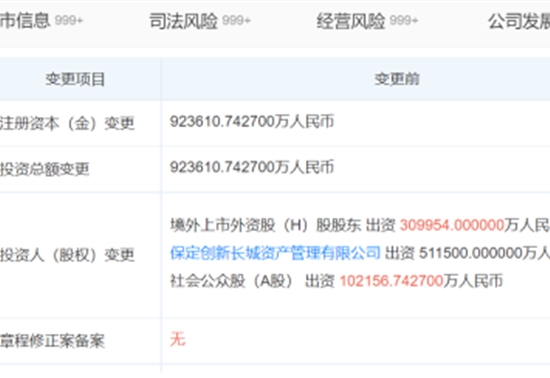Open the 上市信息 tab

click(x=41, y=20)
